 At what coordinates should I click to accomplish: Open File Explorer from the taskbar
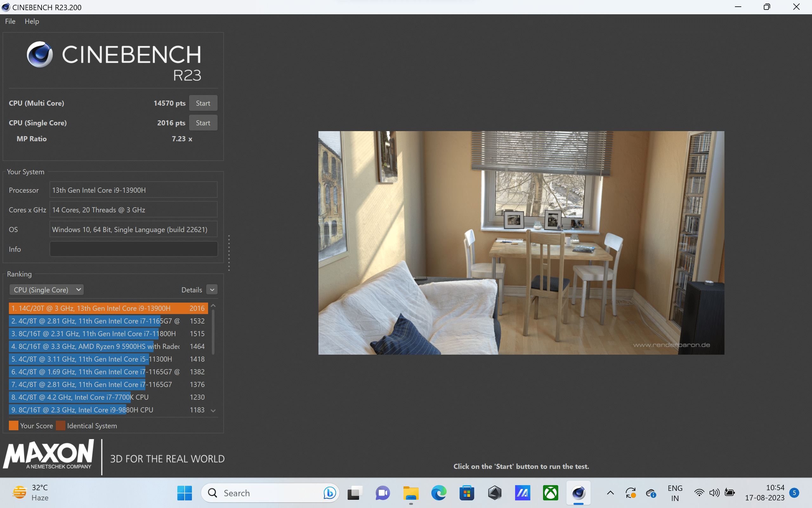click(x=411, y=493)
